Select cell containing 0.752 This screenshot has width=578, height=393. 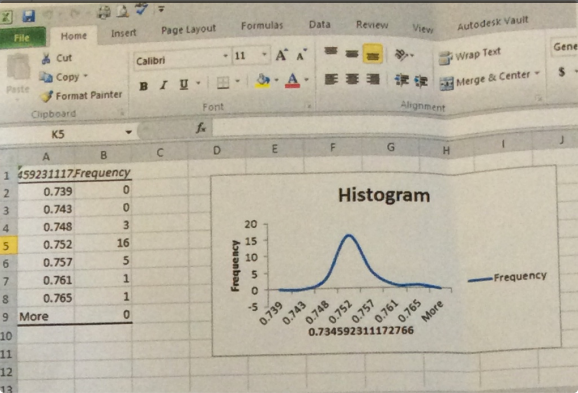pyautogui.click(x=46, y=244)
